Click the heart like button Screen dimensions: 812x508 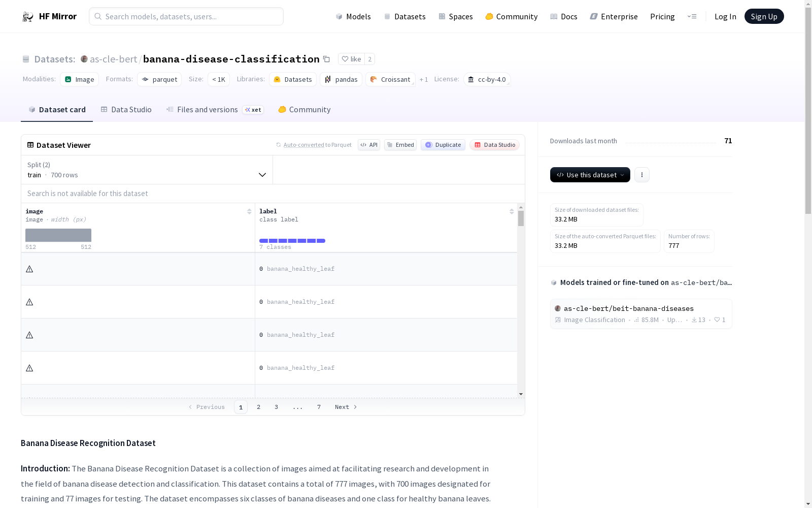(351, 59)
